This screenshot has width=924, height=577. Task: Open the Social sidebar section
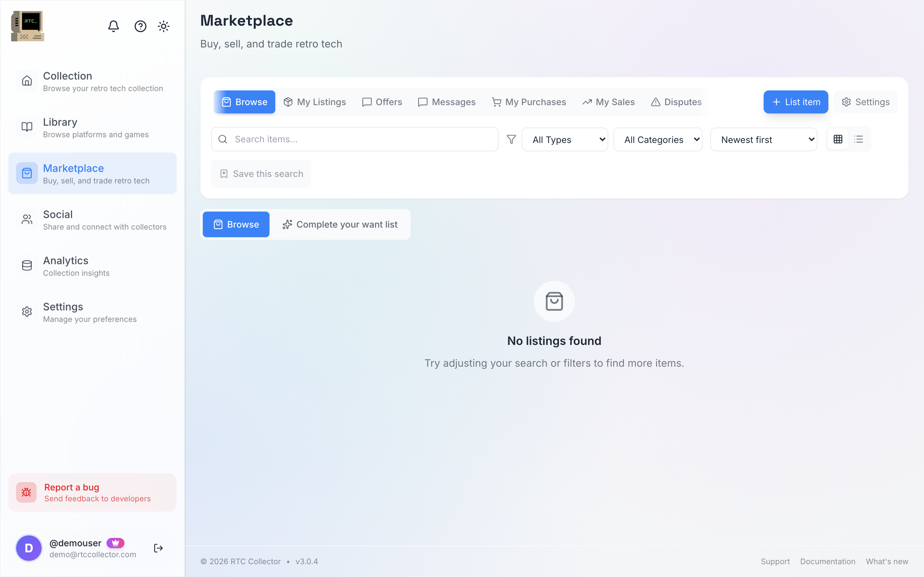point(92,220)
